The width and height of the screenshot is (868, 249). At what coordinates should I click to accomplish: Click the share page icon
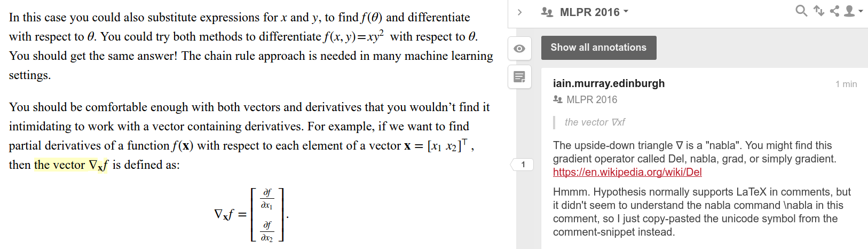(x=834, y=11)
